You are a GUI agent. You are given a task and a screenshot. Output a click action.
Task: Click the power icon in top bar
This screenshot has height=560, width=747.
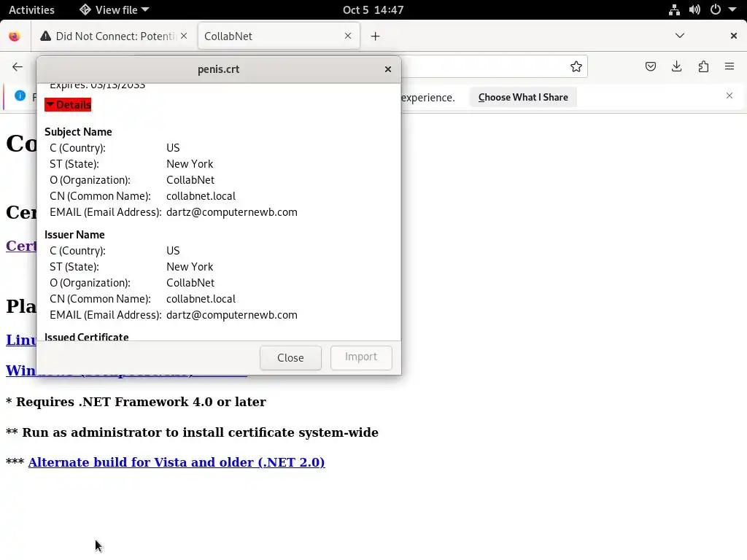click(x=715, y=9)
